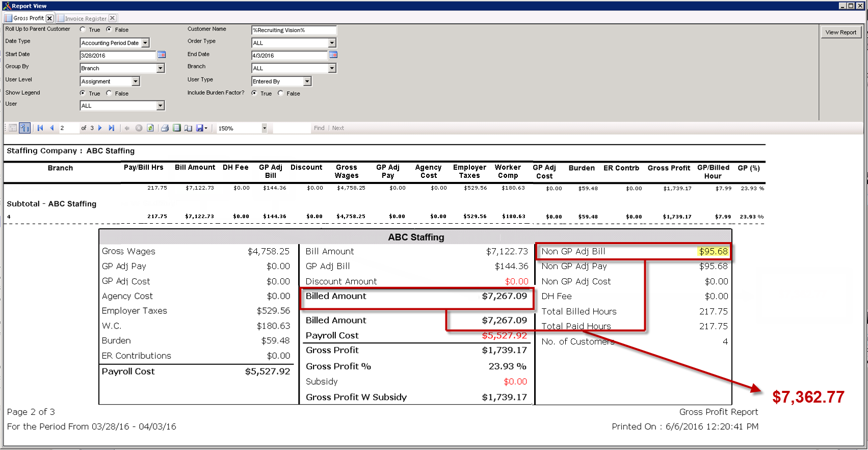Click the stop rendering icon
The image size is (868, 450).
tap(139, 128)
